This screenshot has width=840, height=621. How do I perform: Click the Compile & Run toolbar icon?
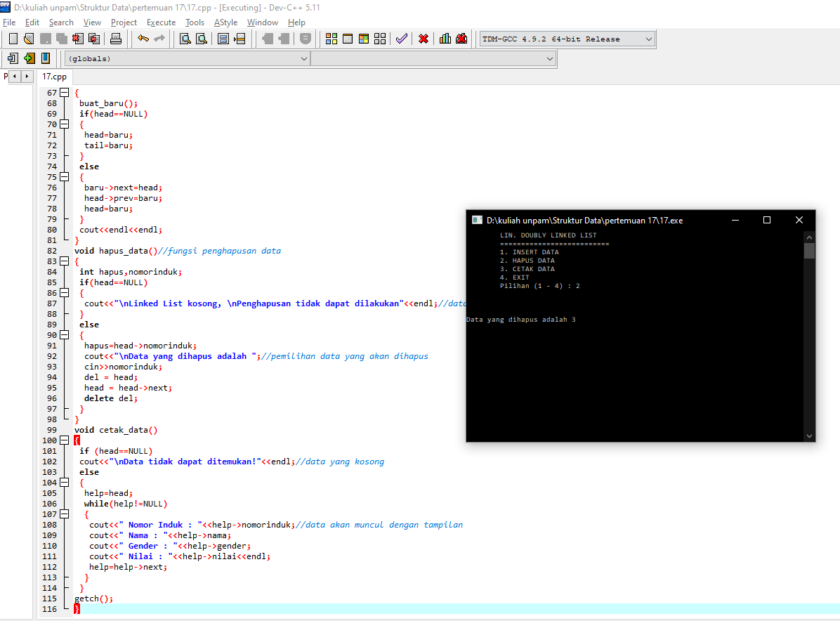[364, 39]
